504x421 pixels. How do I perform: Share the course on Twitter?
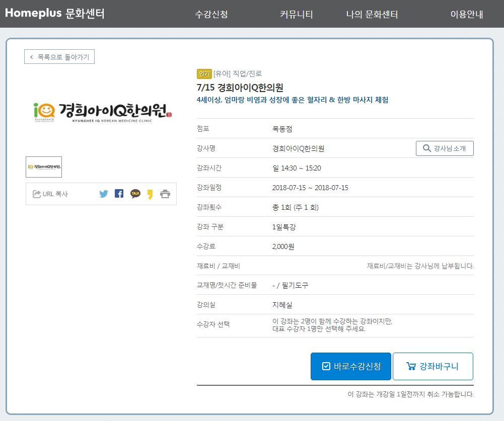[x=104, y=194]
